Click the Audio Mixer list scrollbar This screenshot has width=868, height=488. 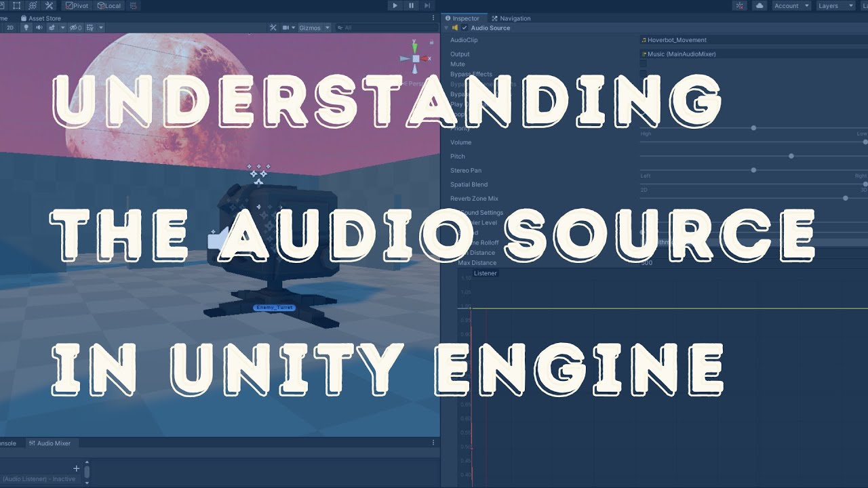86,472
